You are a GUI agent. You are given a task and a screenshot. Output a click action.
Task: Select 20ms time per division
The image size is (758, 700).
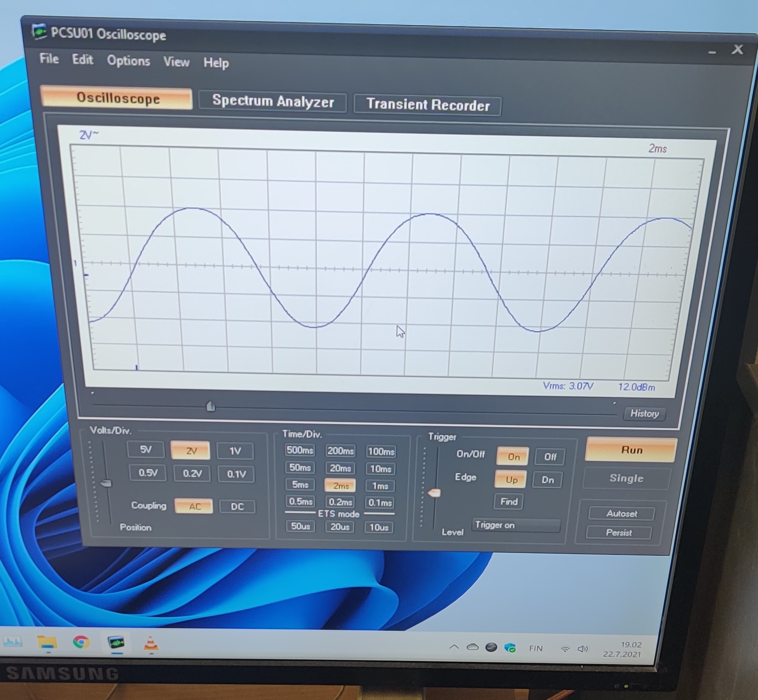[340, 469]
